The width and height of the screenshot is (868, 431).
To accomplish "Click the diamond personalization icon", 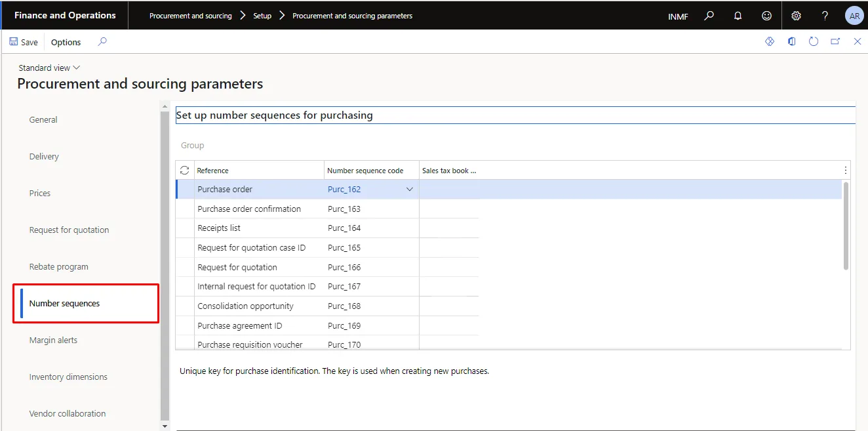I will click(770, 41).
